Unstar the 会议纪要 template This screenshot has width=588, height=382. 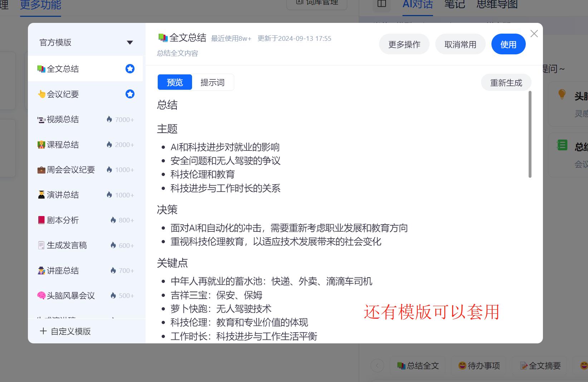point(130,94)
